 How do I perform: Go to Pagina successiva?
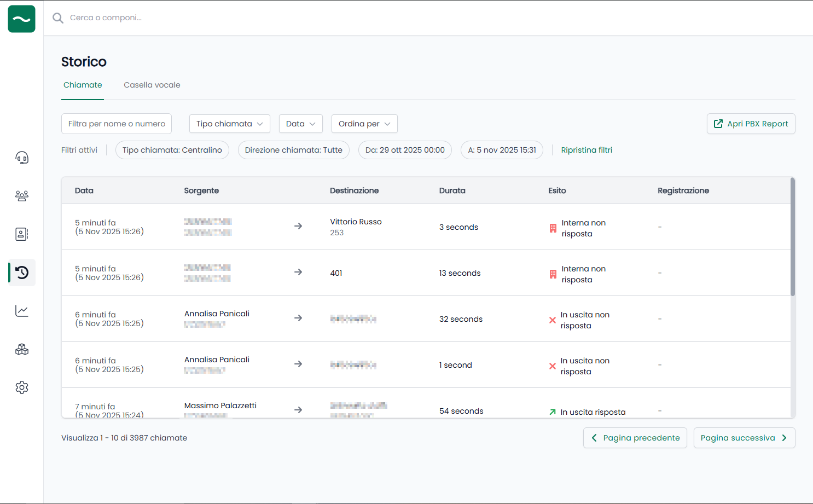pyautogui.click(x=744, y=438)
